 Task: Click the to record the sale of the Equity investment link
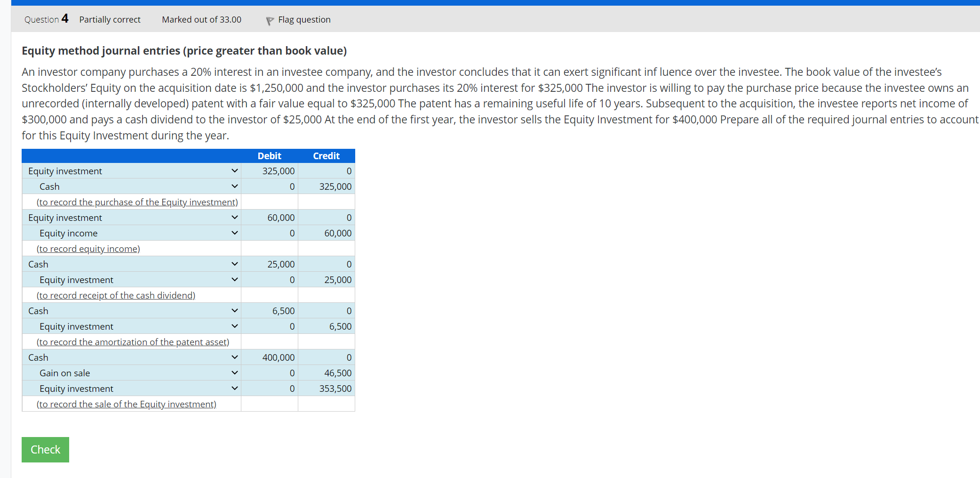click(x=126, y=404)
